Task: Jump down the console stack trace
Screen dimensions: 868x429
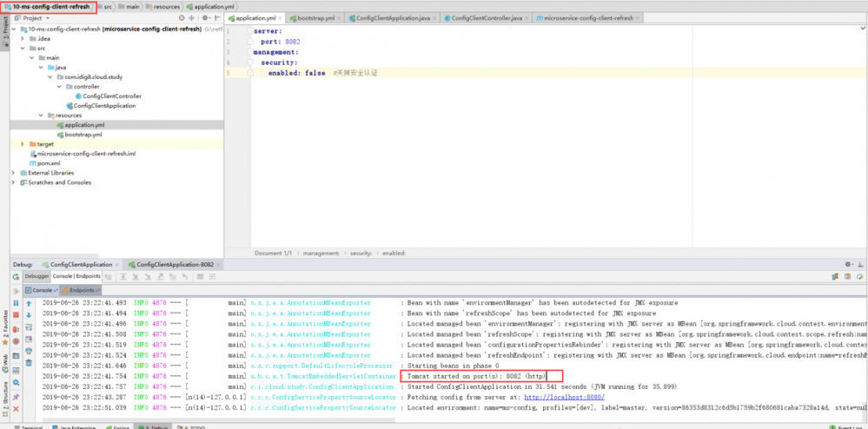Action: tap(29, 315)
